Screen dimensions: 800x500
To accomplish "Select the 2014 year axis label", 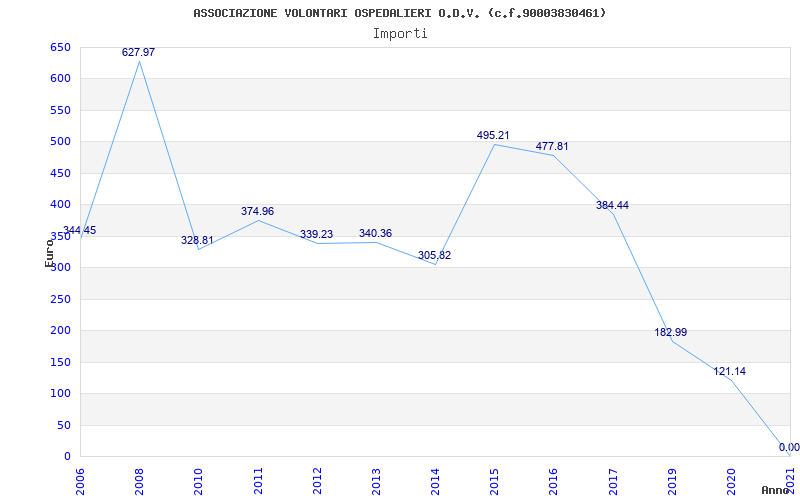I will click(436, 481).
